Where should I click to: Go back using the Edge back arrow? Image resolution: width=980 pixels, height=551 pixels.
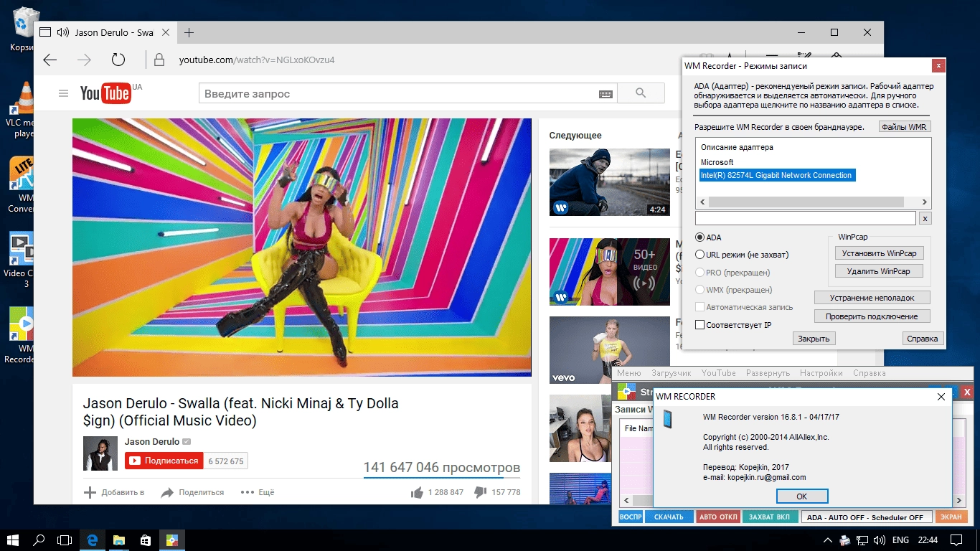[x=50, y=60]
